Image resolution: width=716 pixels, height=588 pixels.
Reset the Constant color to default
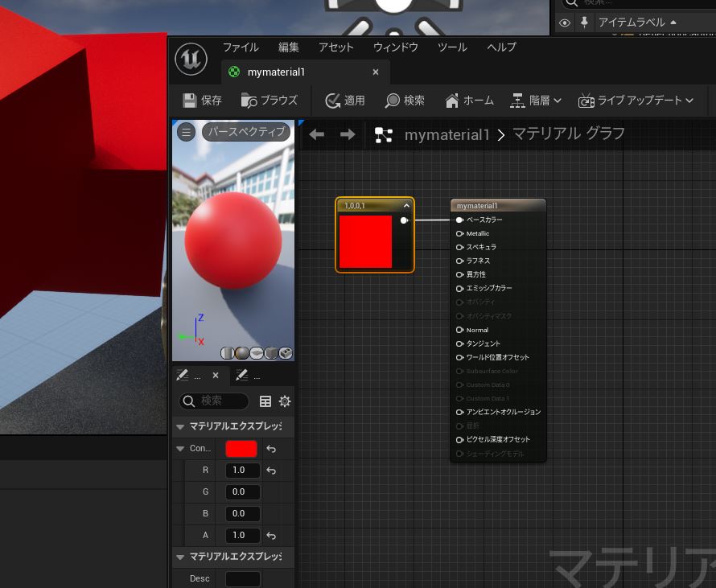tap(271, 449)
